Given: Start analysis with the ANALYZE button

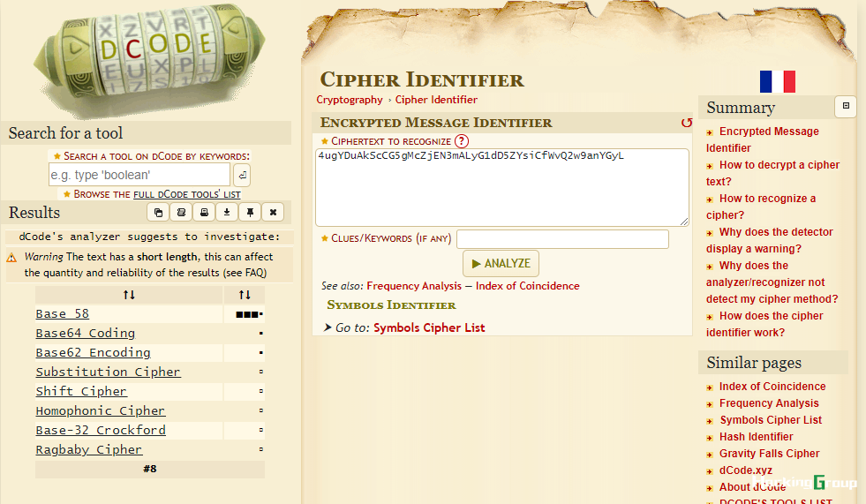Looking at the screenshot, I should pos(501,263).
